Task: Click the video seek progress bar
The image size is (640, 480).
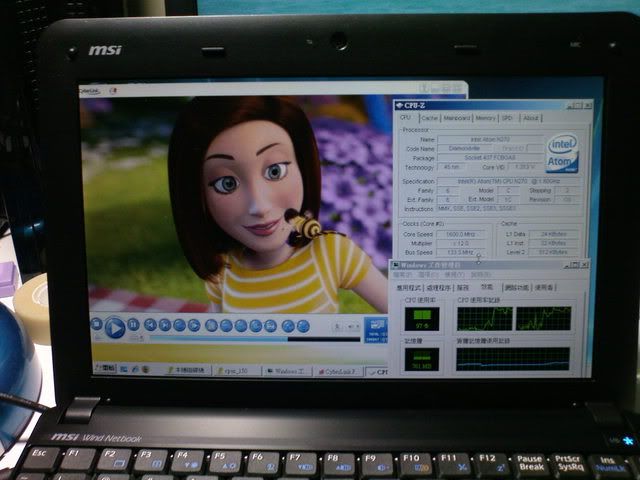Action: click(x=255, y=339)
